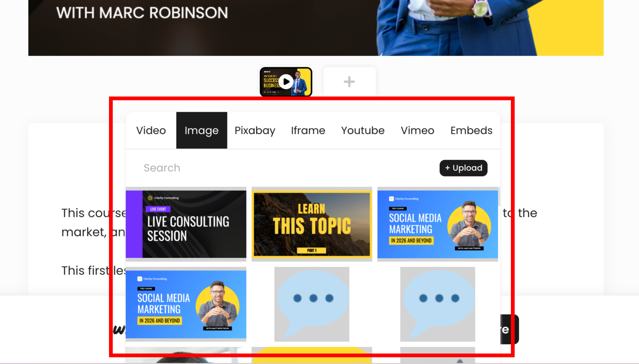Select the rightmost speech bubble placeholder image
The width and height of the screenshot is (639, 364).
point(437,304)
